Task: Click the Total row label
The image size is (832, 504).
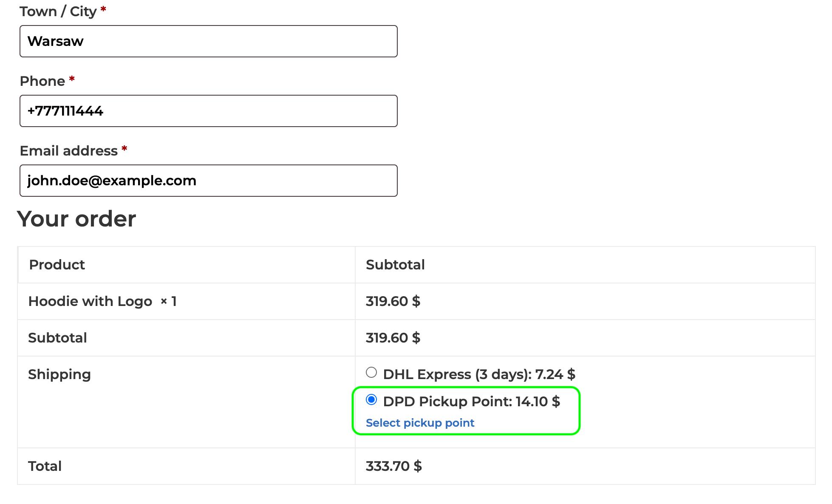Action: tap(45, 466)
